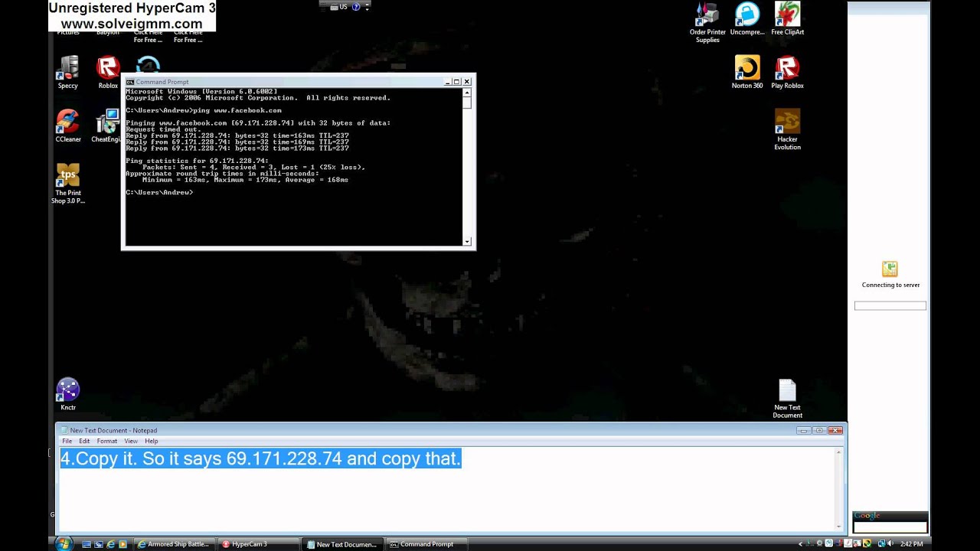Click 'Ping statistics for 69.171.228.74' line
The height and width of the screenshot is (551, 980).
click(x=198, y=161)
